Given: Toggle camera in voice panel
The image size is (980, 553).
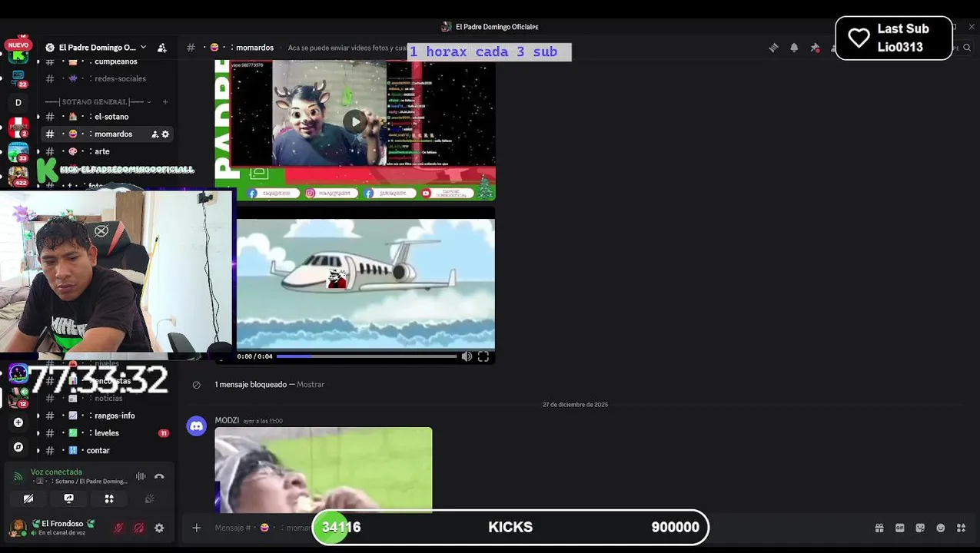Looking at the screenshot, I should pyautogui.click(x=28, y=498).
